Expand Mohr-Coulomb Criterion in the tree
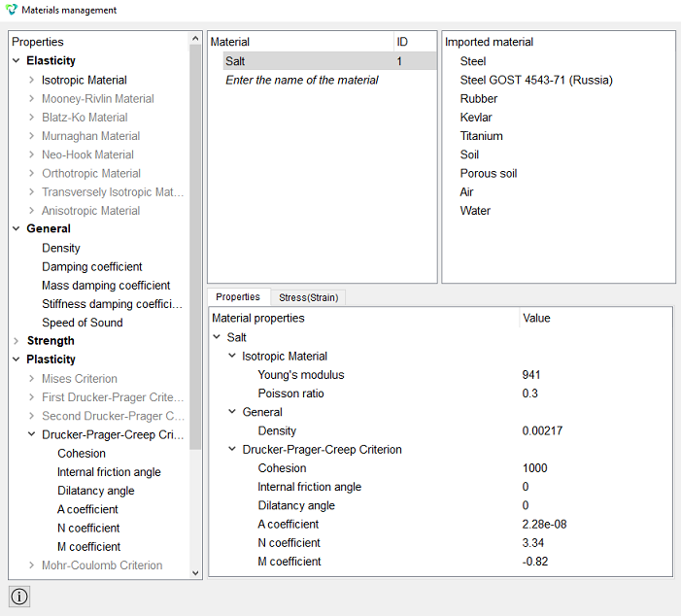 (31, 565)
